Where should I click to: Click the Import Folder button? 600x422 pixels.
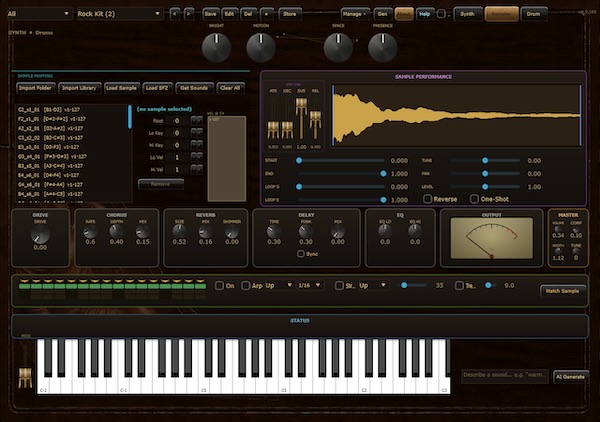[x=36, y=88]
